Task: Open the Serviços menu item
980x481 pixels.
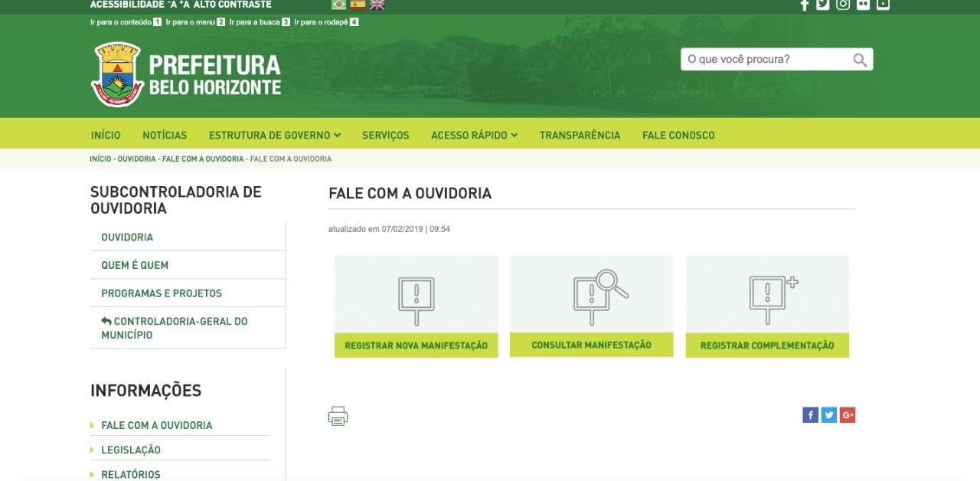Action: [x=386, y=135]
